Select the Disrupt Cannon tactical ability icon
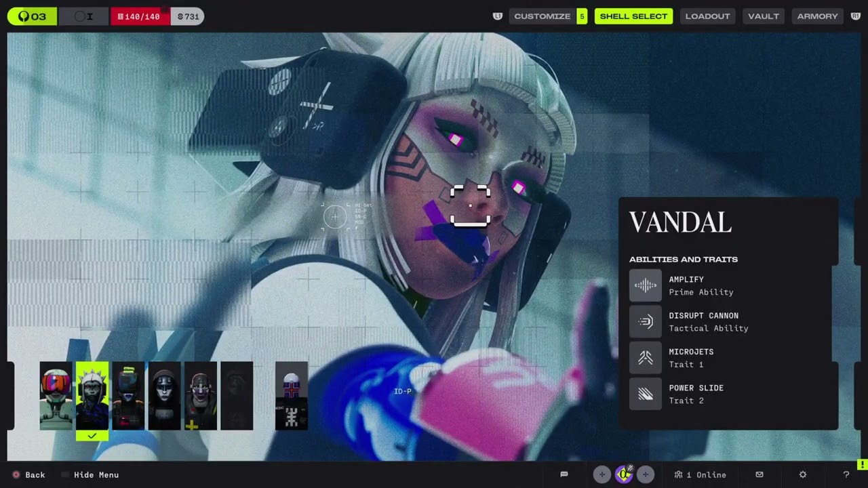 click(645, 321)
